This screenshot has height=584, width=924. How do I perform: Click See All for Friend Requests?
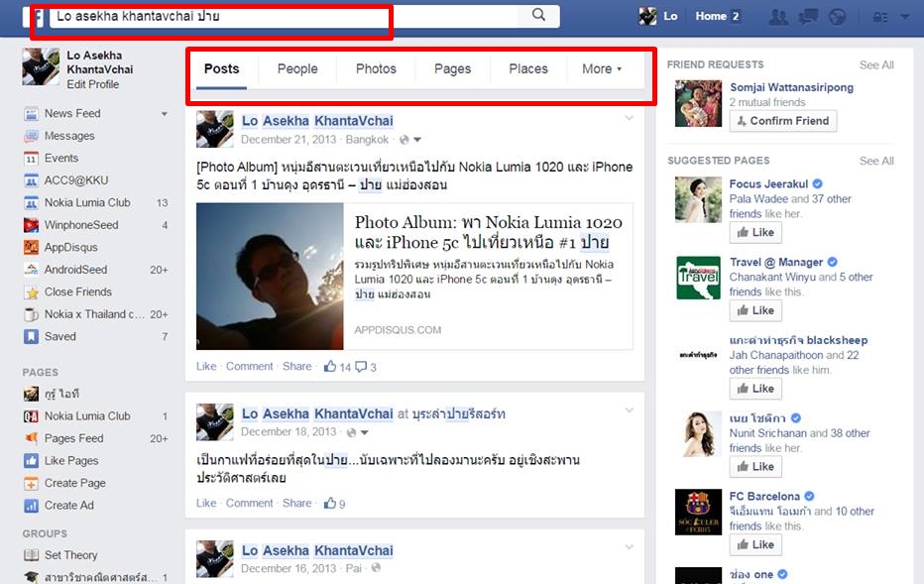(x=876, y=64)
